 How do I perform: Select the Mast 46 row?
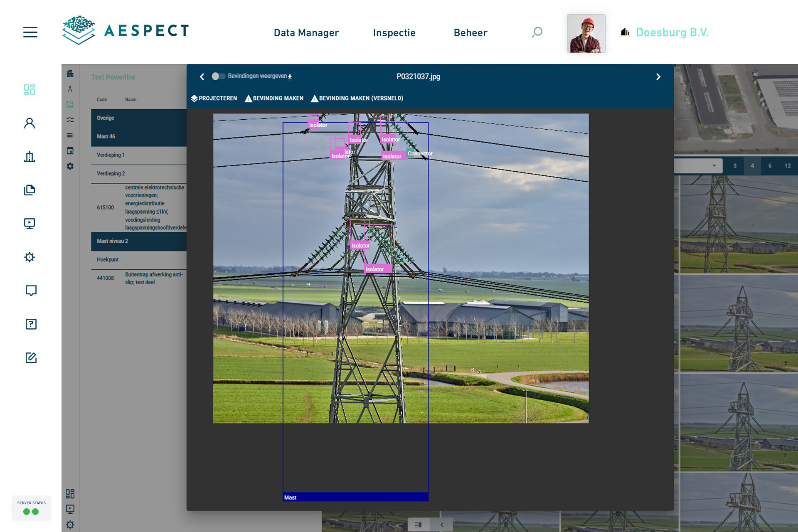coord(139,136)
